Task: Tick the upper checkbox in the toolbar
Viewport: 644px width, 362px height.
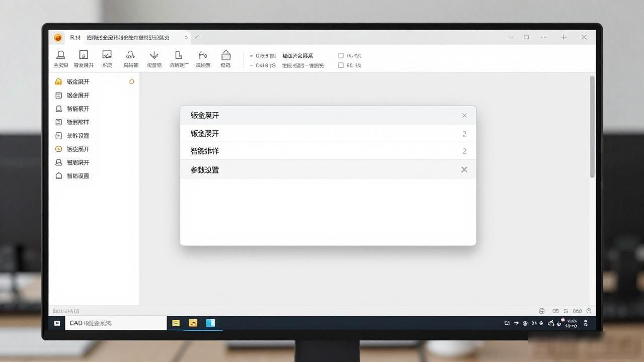Action: (341, 56)
